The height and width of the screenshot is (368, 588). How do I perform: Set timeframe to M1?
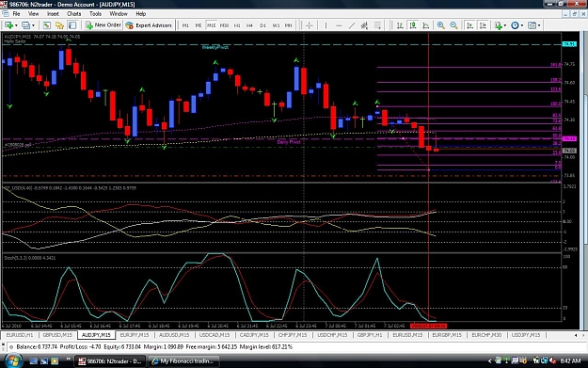click(185, 25)
